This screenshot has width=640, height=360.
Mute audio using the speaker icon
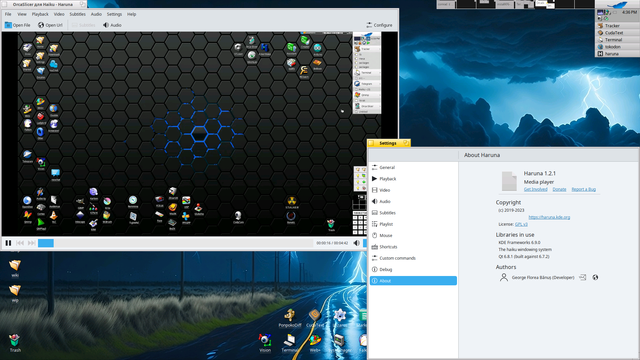tap(356, 243)
